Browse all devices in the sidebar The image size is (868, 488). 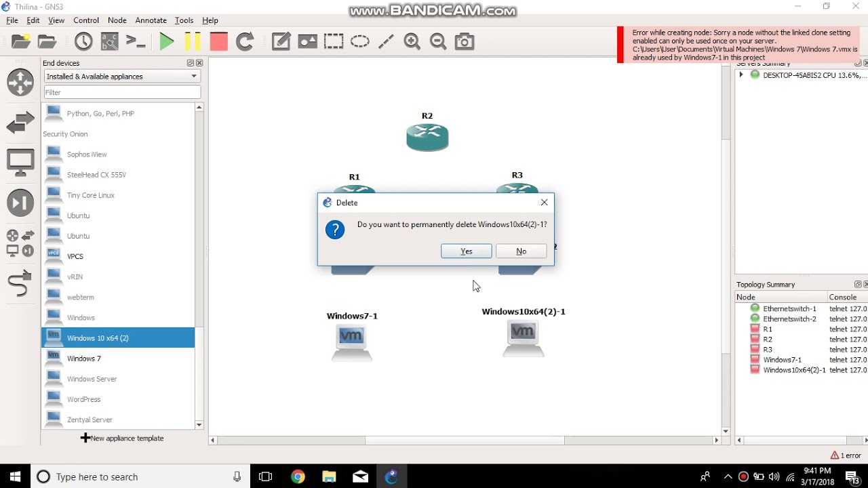pos(20,243)
